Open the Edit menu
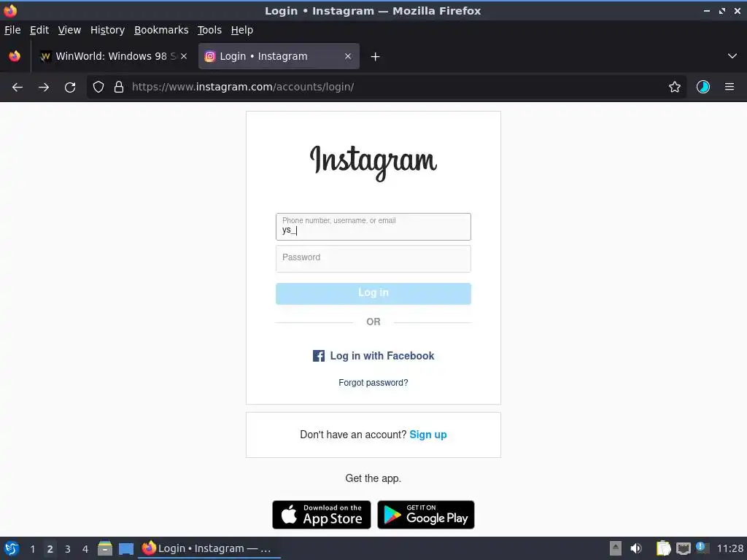This screenshot has width=747, height=560. [39, 30]
